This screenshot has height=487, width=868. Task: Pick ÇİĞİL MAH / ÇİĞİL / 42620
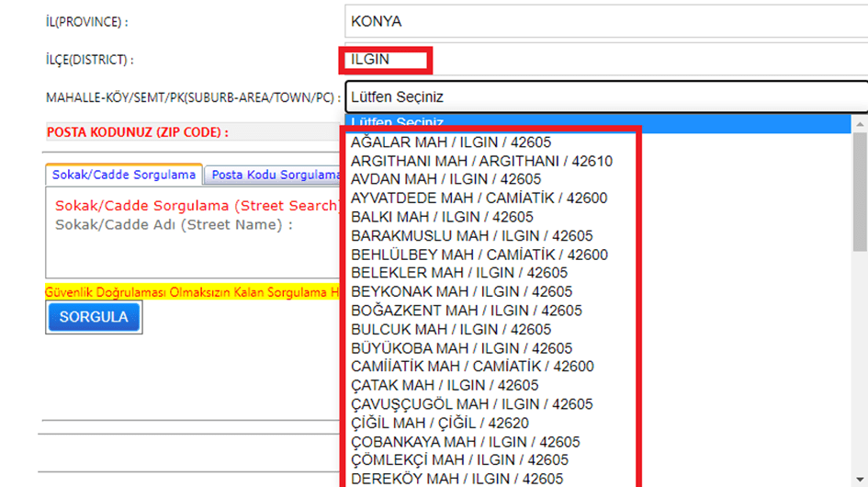[x=439, y=423]
